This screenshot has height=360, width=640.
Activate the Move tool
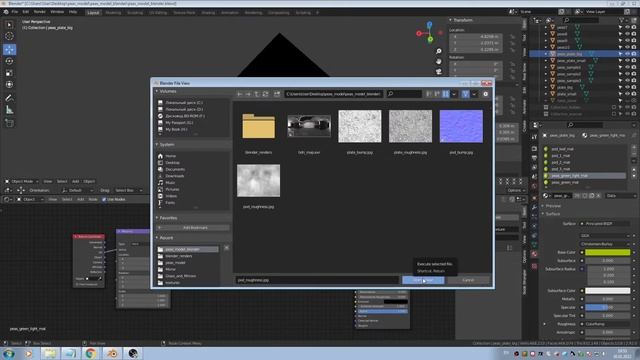tap(9, 49)
